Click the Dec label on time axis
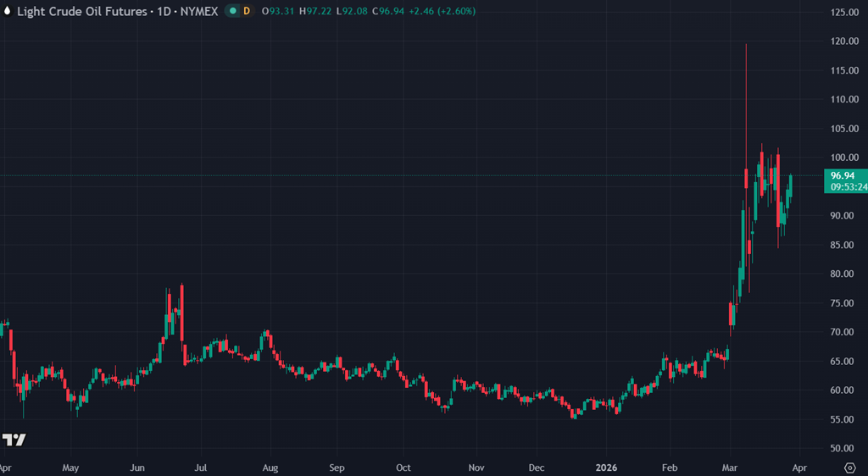 [537, 468]
